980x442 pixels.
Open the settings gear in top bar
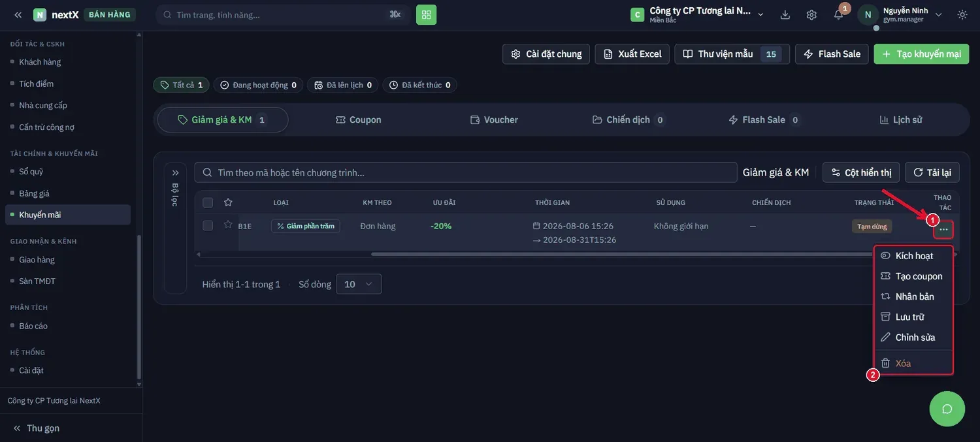811,14
